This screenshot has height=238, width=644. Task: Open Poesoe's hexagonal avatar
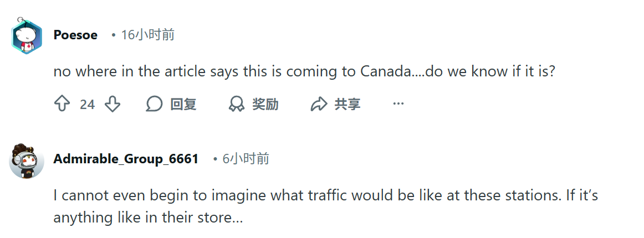pyautogui.click(x=27, y=37)
